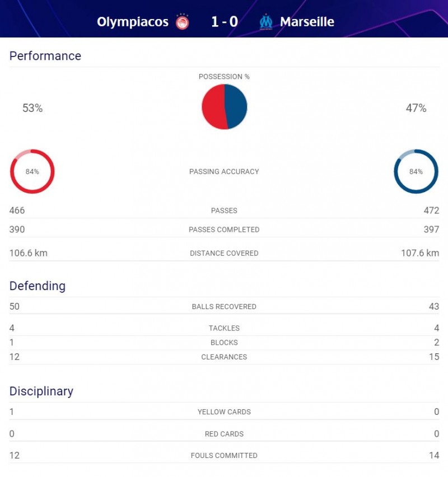Select the Performance section heading
The image size is (448, 477).
[x=45, y=56]
